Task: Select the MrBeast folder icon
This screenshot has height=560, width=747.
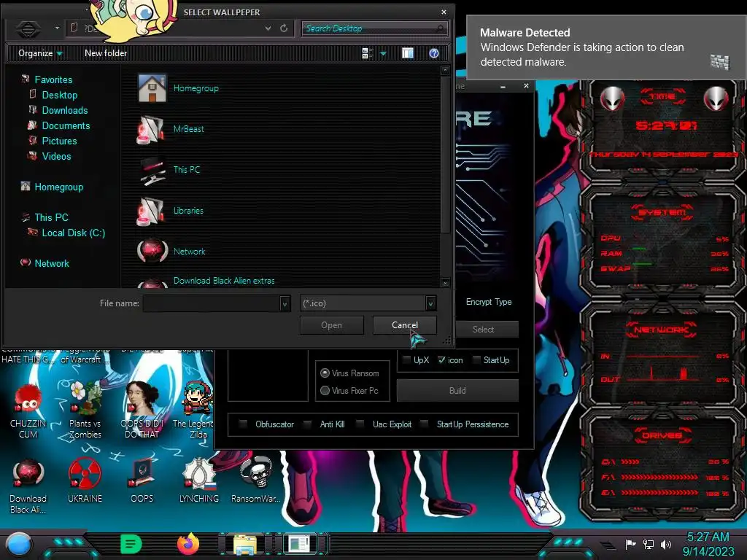Action: tap(152, 129)
